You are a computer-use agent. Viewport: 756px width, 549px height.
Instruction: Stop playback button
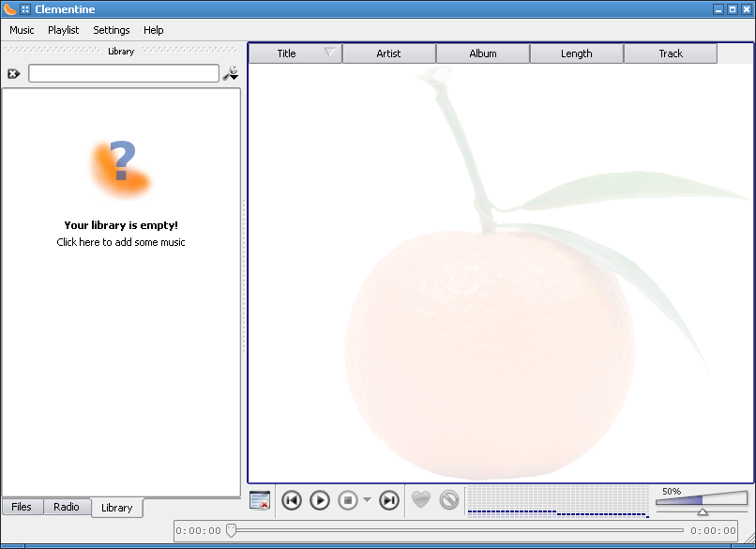click(x=348, y=500)
